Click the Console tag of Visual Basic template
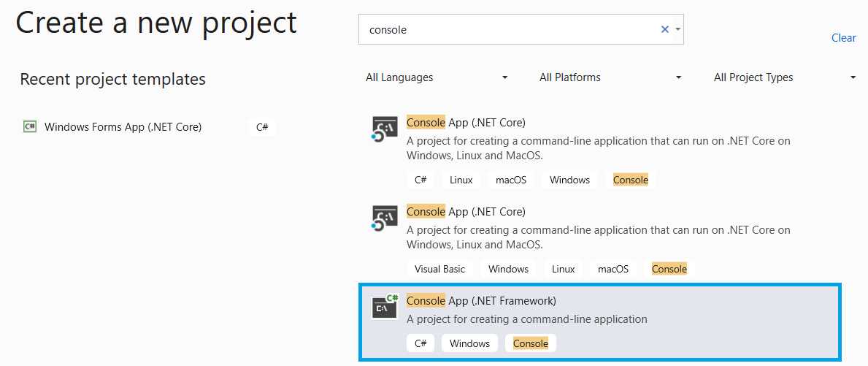868x366 pixels. [x=669, y=269]
